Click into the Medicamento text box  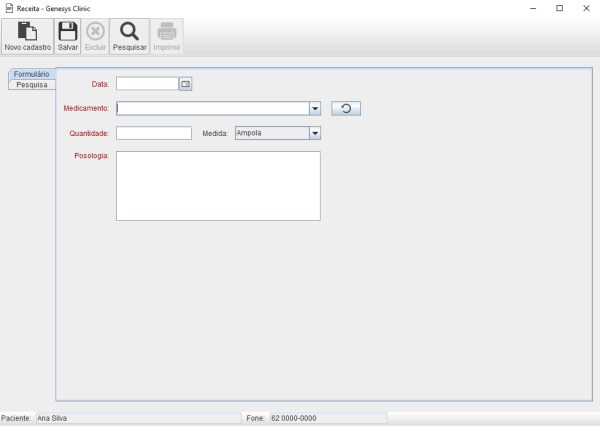(x=211, y=108)
